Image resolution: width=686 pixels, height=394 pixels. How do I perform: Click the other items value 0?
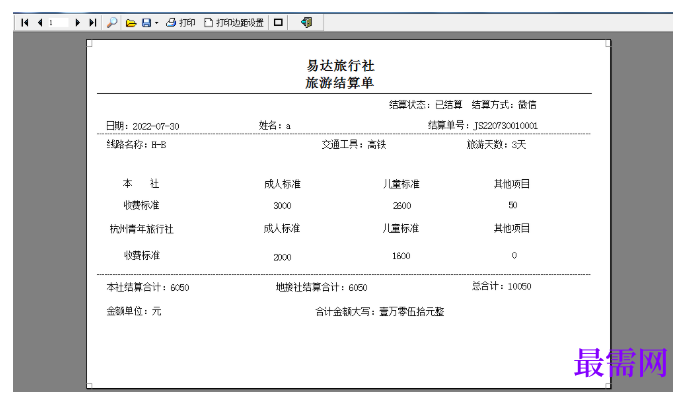click(514, 255)
